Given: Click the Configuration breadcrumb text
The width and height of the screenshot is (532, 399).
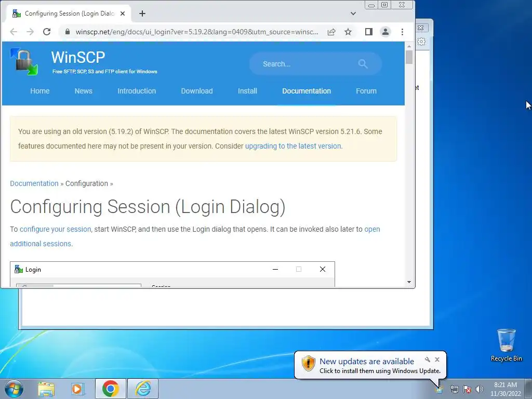Looking at the screenshot, I should (x=87, y=183).
